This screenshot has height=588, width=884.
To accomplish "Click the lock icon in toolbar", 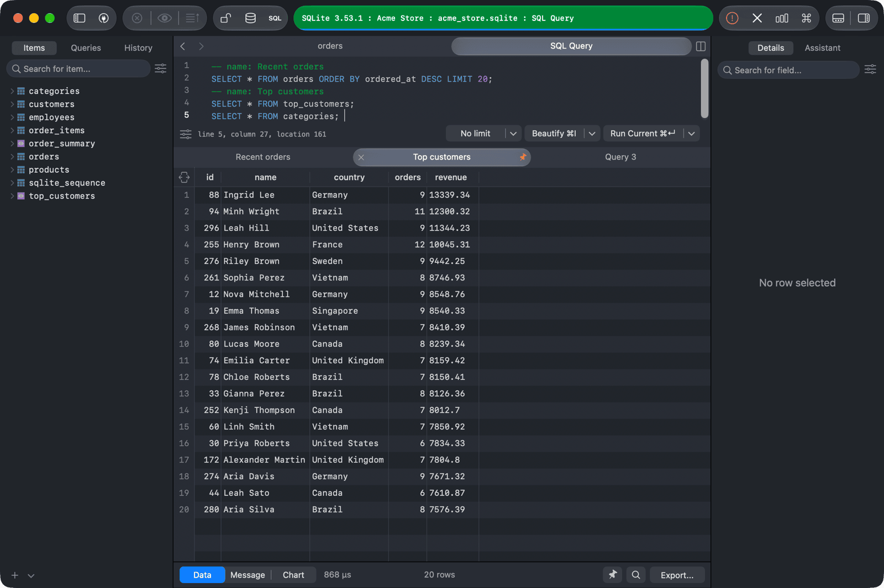I will tap(225, 18).
